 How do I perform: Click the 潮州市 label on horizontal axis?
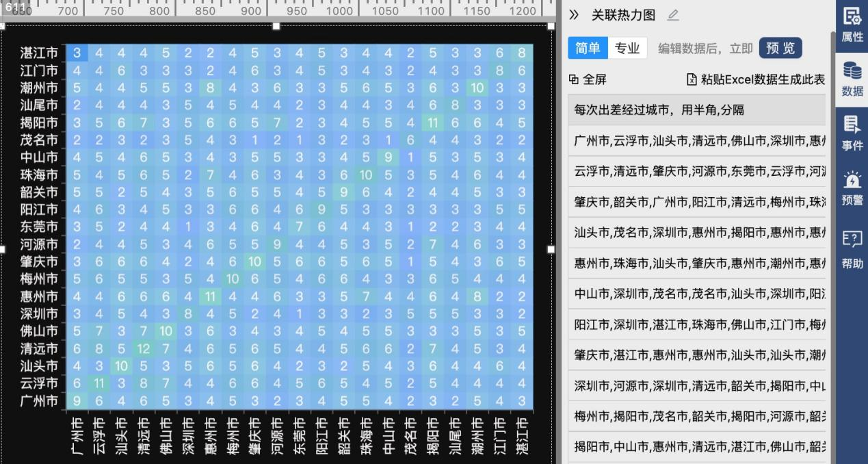477,435
